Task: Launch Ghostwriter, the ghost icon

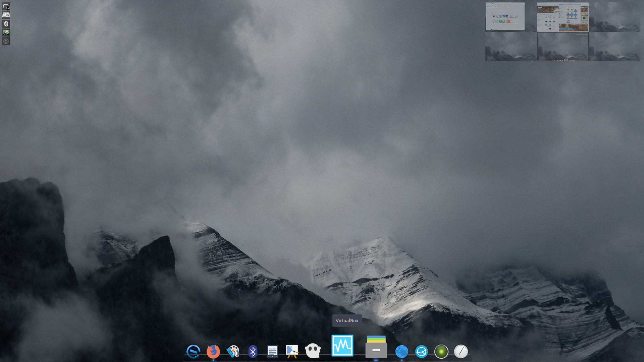Action: pos(313,351)
